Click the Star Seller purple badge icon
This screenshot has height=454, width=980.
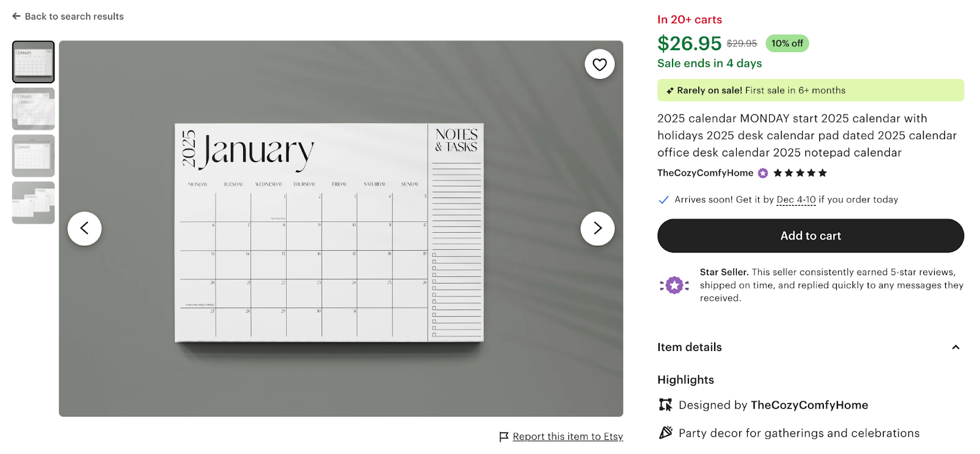674,284
